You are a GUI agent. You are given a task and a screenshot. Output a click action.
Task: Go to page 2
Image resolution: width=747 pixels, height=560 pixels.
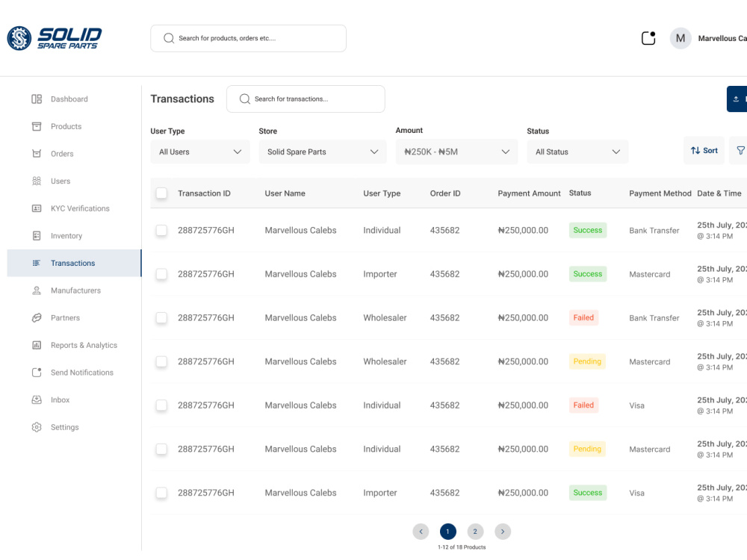point(475,532)
